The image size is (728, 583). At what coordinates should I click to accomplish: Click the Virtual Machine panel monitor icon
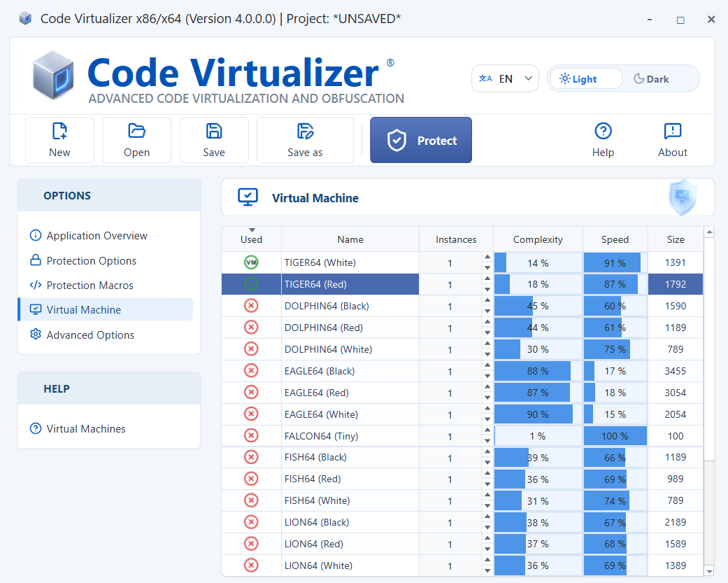pyautogui.click(x=248, y=197)
